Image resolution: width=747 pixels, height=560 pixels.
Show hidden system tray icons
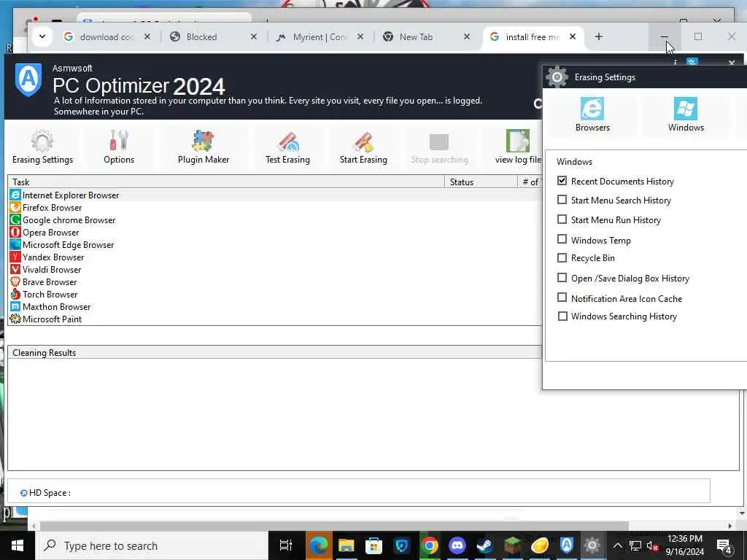[x=617, y=545]
